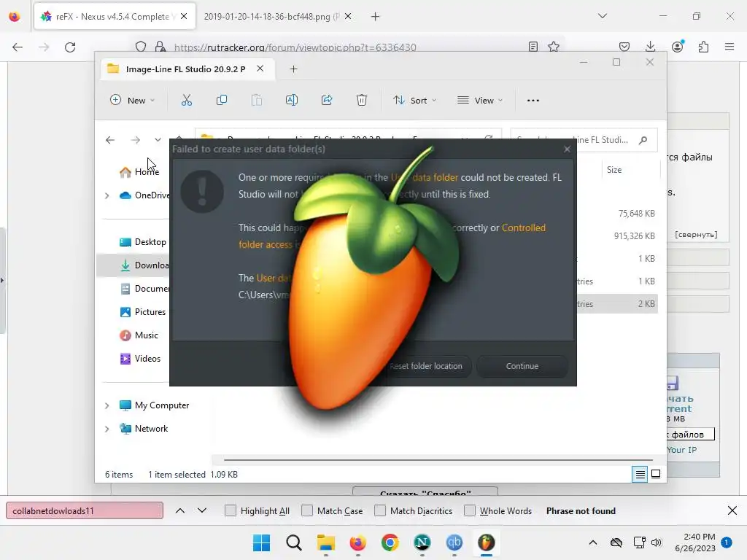
Task: Show hidden system tray icons
Action: pyautogui.click(x=592, y=542)
